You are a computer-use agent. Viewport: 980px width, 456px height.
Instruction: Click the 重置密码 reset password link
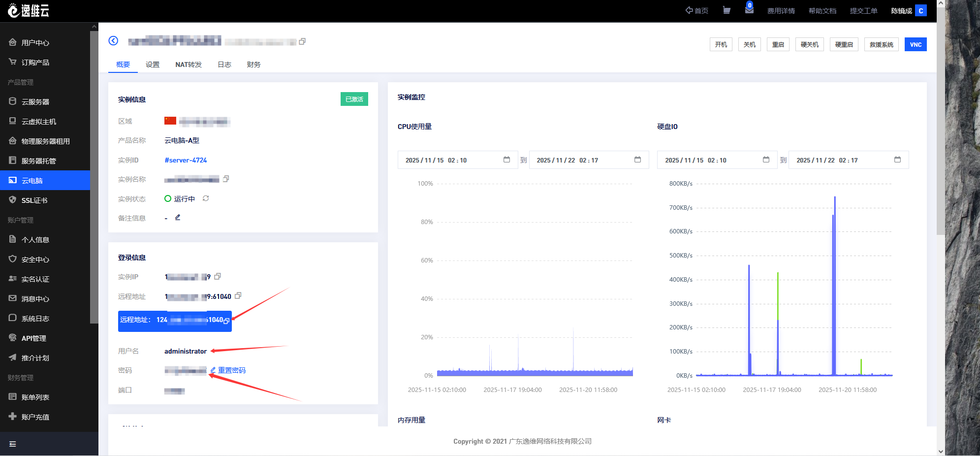(x=231, y=370)
